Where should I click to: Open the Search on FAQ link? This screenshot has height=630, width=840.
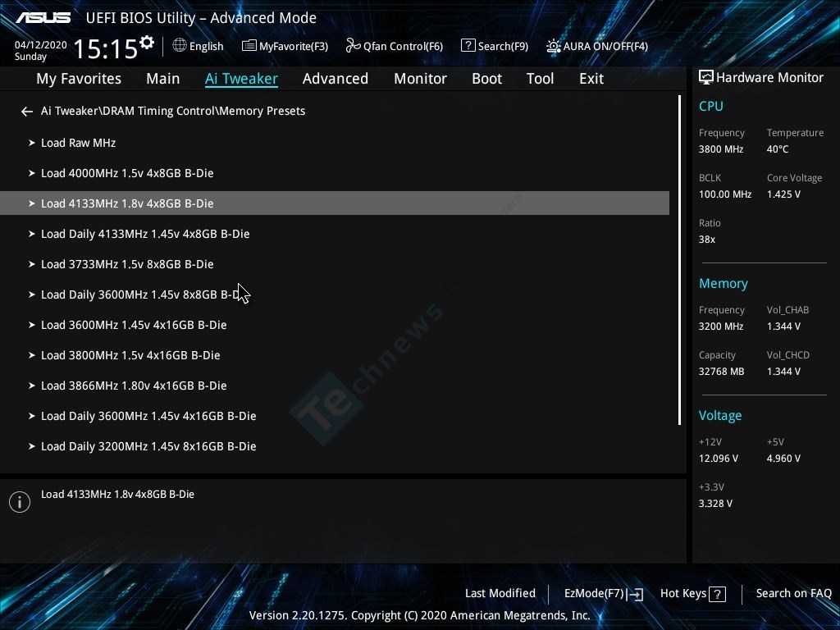point(794,594)
